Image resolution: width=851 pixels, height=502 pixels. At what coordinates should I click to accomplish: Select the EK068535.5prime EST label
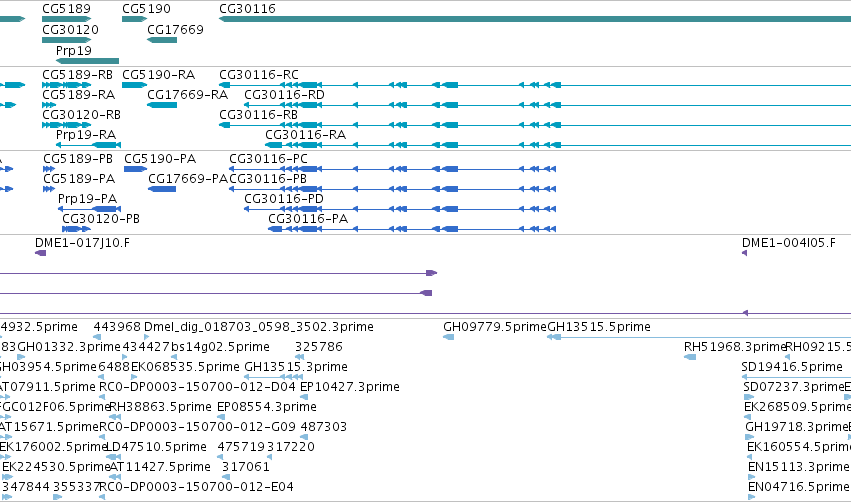185,366
